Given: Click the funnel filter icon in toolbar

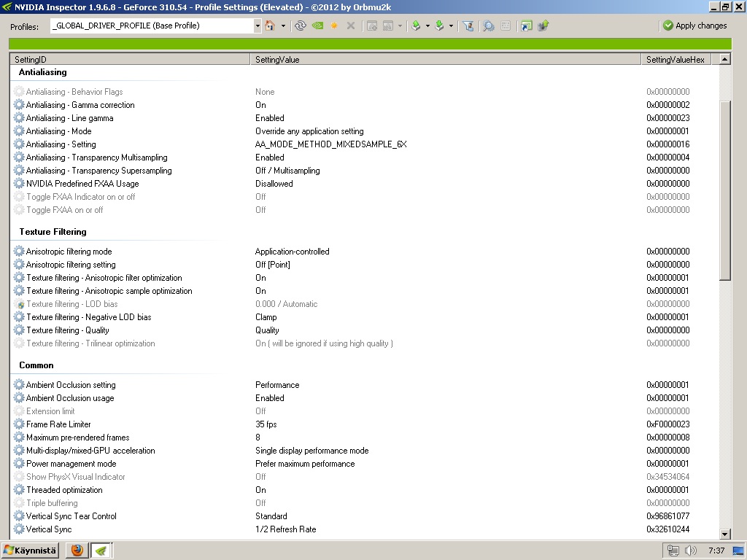Looking at the screenshot, I should coord(468,26).
